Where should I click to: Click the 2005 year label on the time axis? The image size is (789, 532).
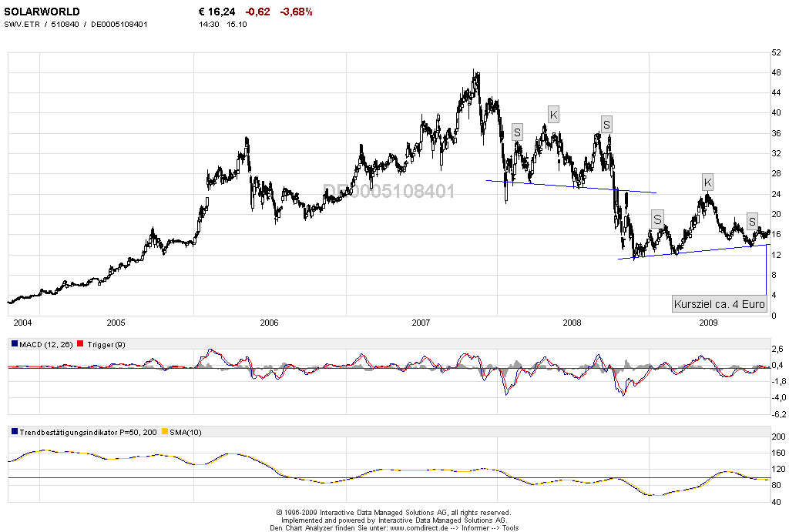pos(116,322)
